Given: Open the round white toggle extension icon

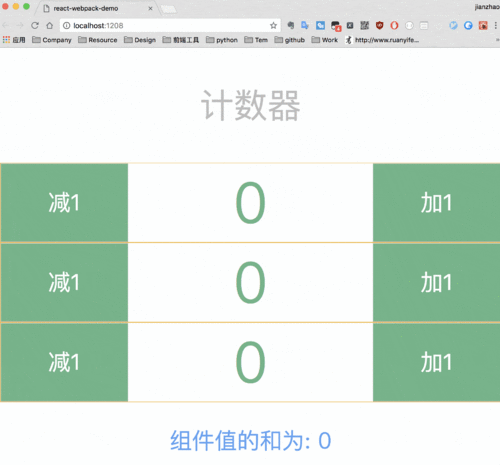Looking at the screenshot, I should [409, 25].
